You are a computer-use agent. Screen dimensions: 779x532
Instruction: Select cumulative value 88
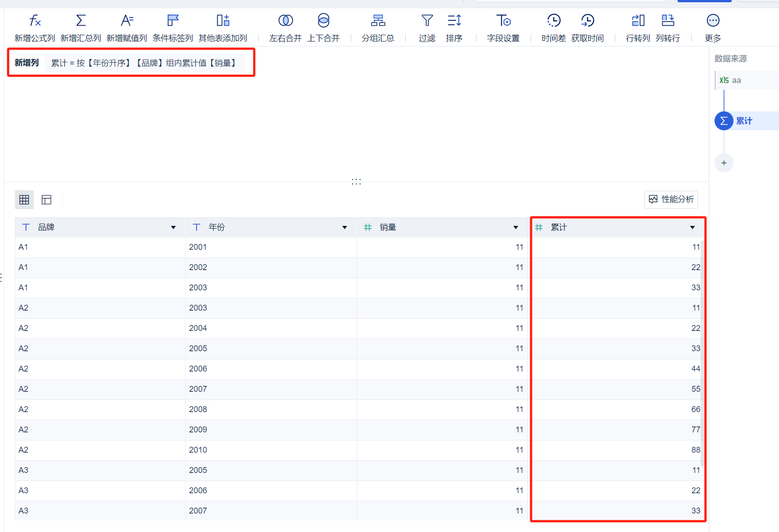(617, 450)
